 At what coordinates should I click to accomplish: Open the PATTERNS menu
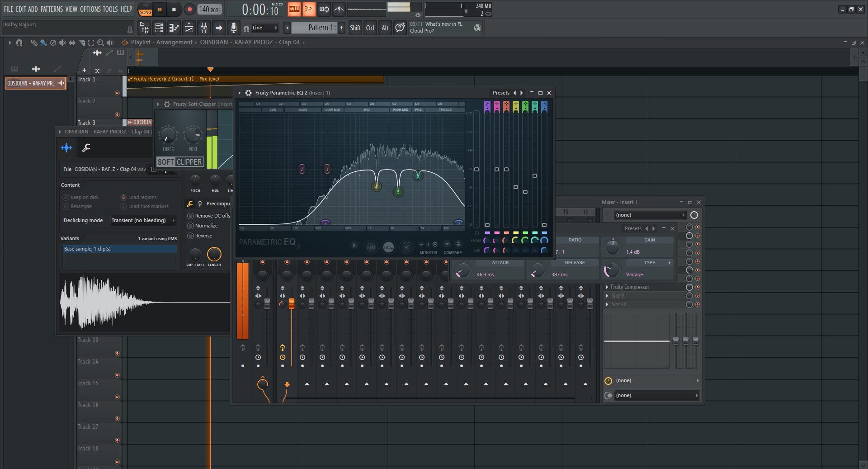52,9
